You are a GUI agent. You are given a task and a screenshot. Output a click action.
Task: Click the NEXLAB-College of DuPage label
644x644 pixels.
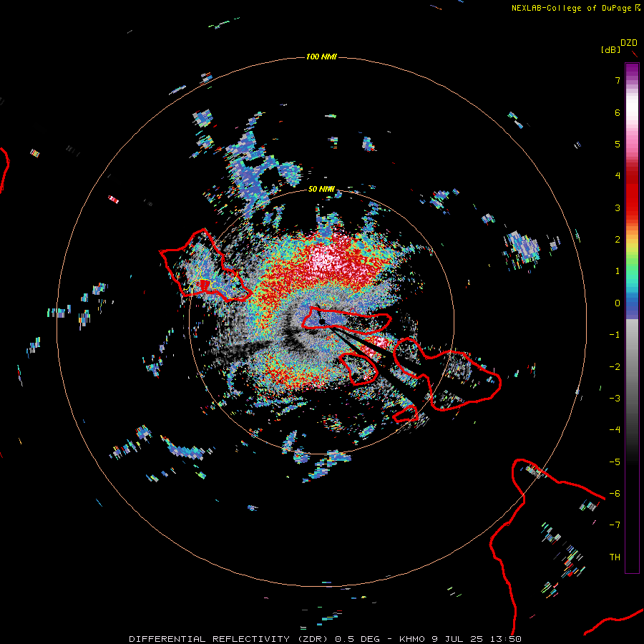coord(576,8)
